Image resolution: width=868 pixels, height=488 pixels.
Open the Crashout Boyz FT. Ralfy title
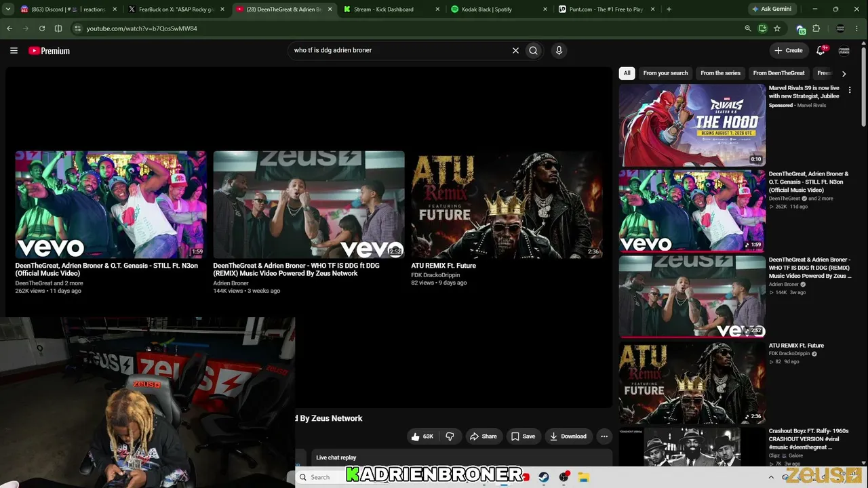tap(809, 439)
